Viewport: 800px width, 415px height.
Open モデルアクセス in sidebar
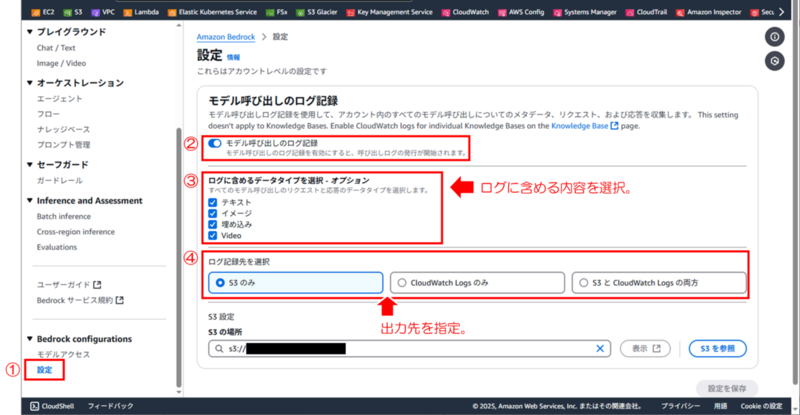63,354
